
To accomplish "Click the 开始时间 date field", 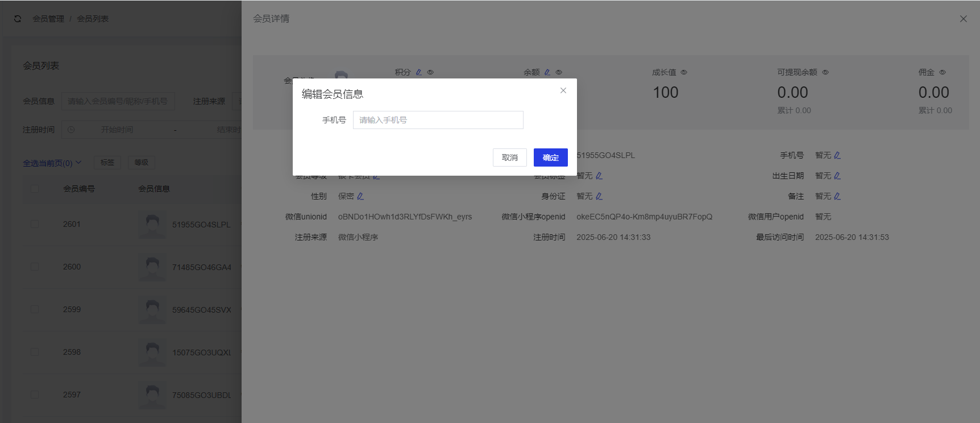I will click(x=117, y=130).
